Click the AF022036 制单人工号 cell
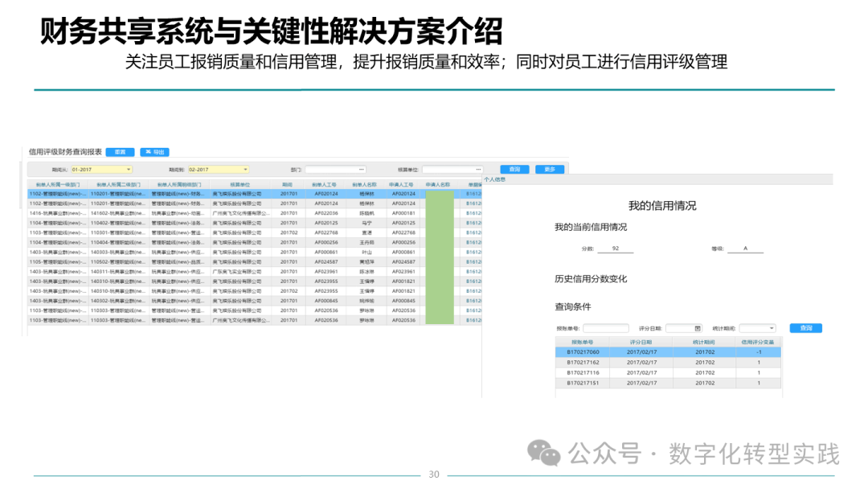Viewport: 868px width, 489px height. pos(326,213)
